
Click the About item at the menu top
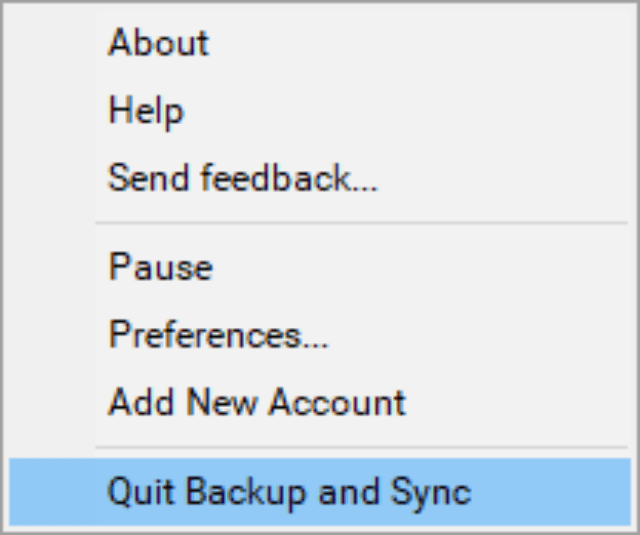point(159,44)
